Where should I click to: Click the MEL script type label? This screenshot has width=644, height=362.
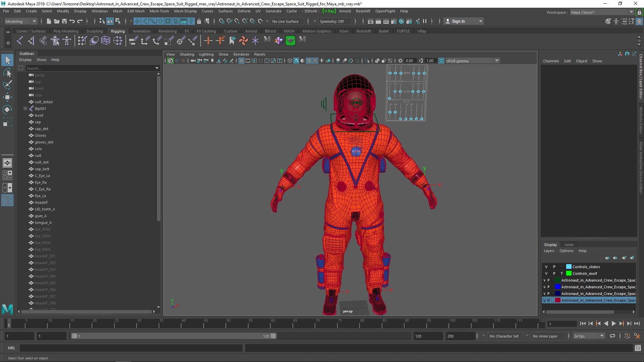(12, 348)
